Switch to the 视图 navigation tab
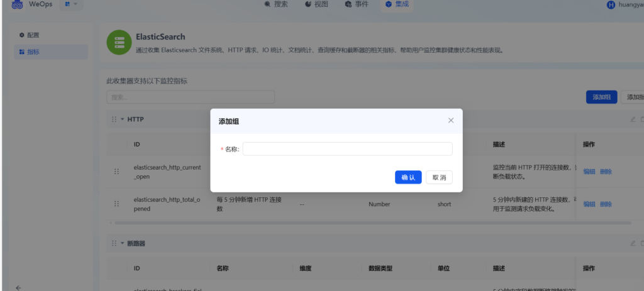The image size is (644, 291). point(316,4)
